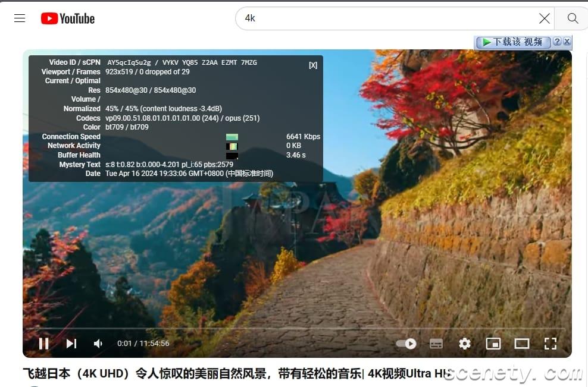Open help on the download toolbar question mark
Viewport: 588px width, 387px height.
click(557, 41)
